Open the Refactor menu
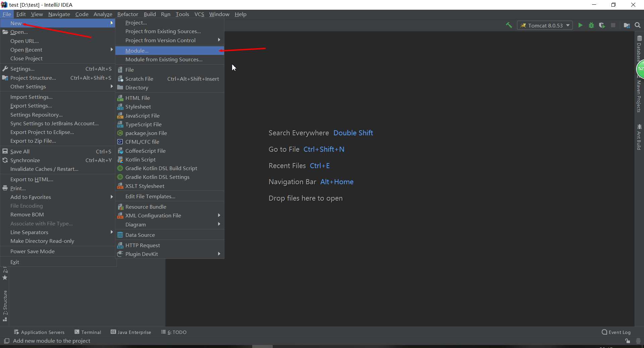Viewport: 644px width, 348px height. pos(127,14)
